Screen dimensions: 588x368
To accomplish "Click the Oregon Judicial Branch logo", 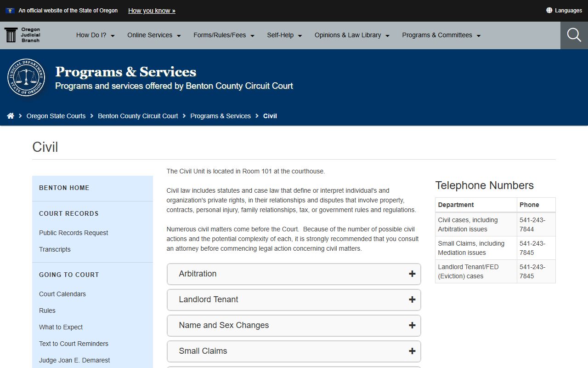I will point(22,35).
